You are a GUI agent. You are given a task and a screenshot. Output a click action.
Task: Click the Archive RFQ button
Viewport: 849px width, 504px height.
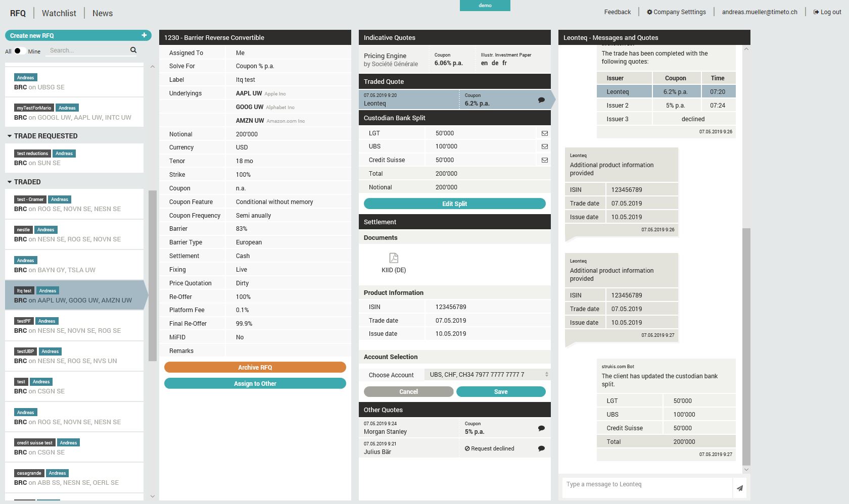pyautogui.click(x=255, y=368)
